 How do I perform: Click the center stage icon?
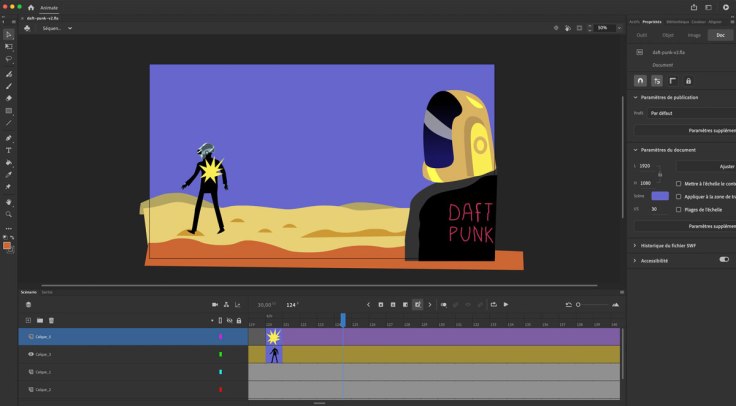pos(556,28)
